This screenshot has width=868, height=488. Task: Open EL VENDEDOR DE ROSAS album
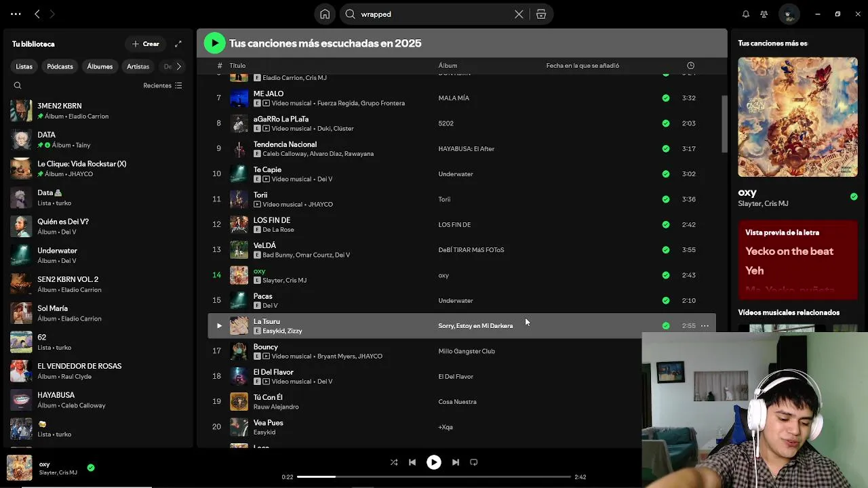pyautogui.click(x=98, y=371)
